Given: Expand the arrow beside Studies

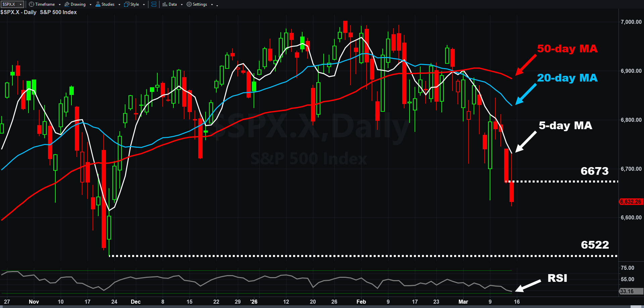Looking at the screenshot, I should tap(119, 5).
